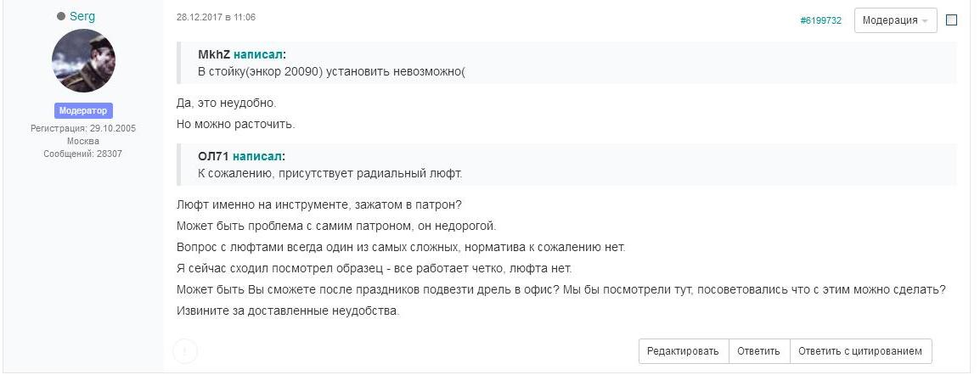Click Ответить с цитированием

click(860, 351)
